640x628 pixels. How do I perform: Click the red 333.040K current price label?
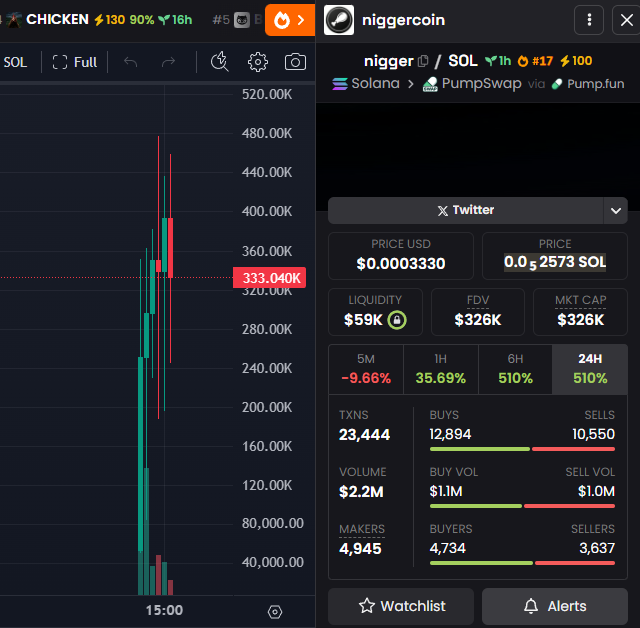[269, 278]
